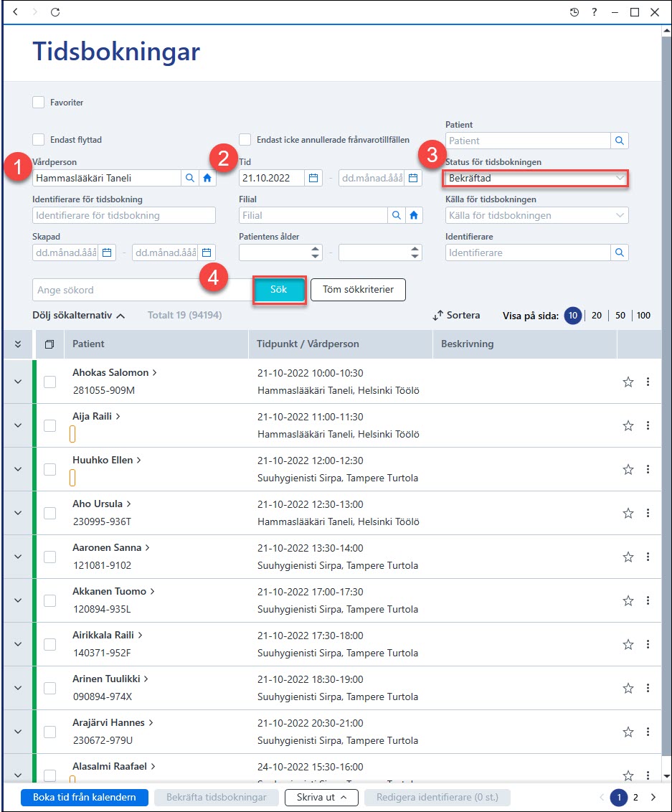The image size is (672, 812).
Task: Show 20 results per page
Action: click(x=597, y=316)
